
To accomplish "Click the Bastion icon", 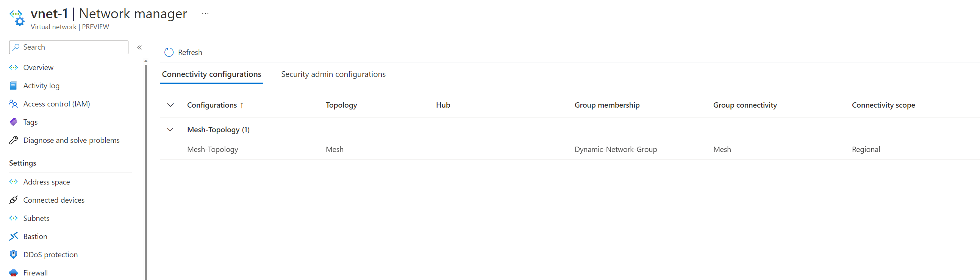I will point(13,236).
